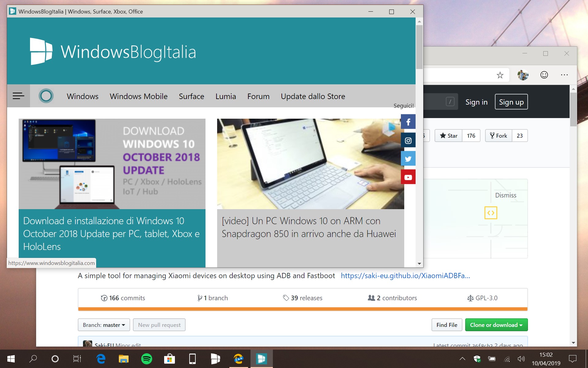Send feedback using smiley icon in Edge

click(544, 75)
